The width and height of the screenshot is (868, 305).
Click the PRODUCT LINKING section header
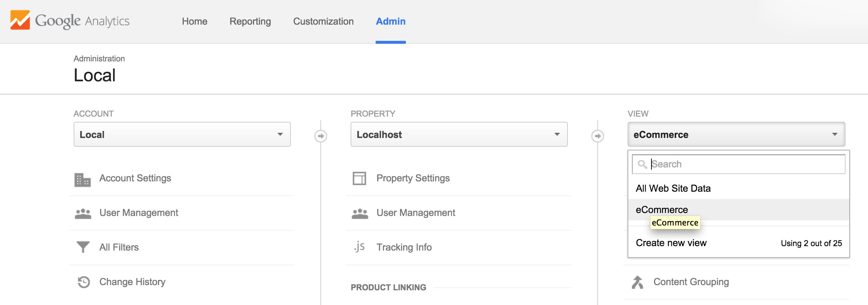[389, 287]
